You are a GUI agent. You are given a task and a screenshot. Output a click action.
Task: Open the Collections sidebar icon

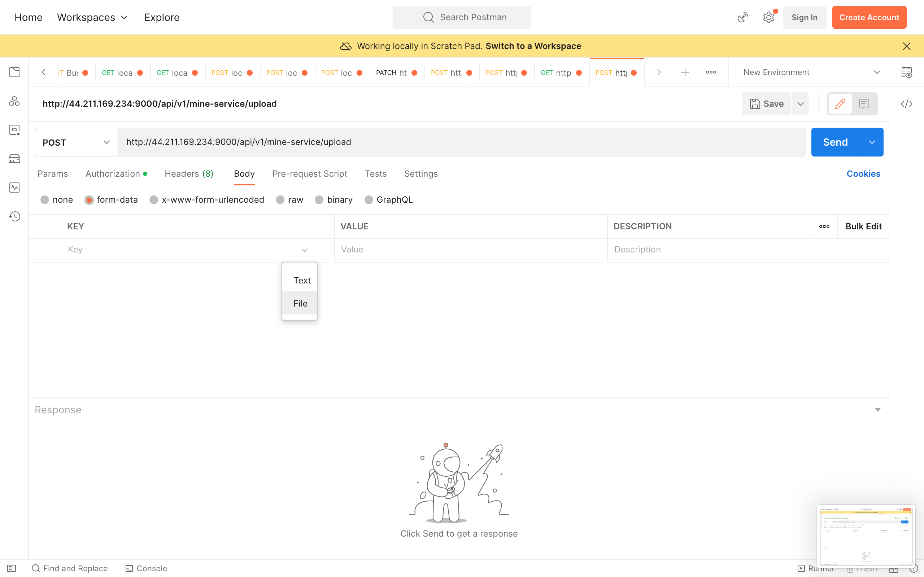coord(14,72)
